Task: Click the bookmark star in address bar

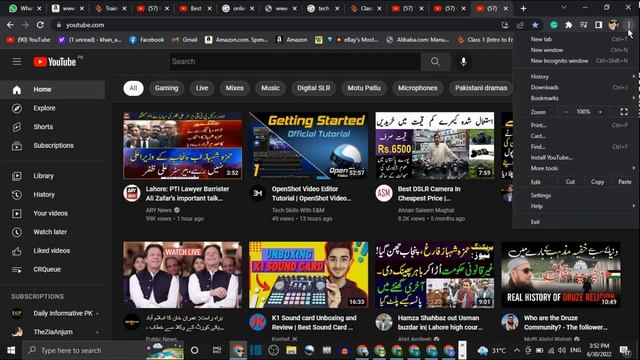Action: (535, 25)
